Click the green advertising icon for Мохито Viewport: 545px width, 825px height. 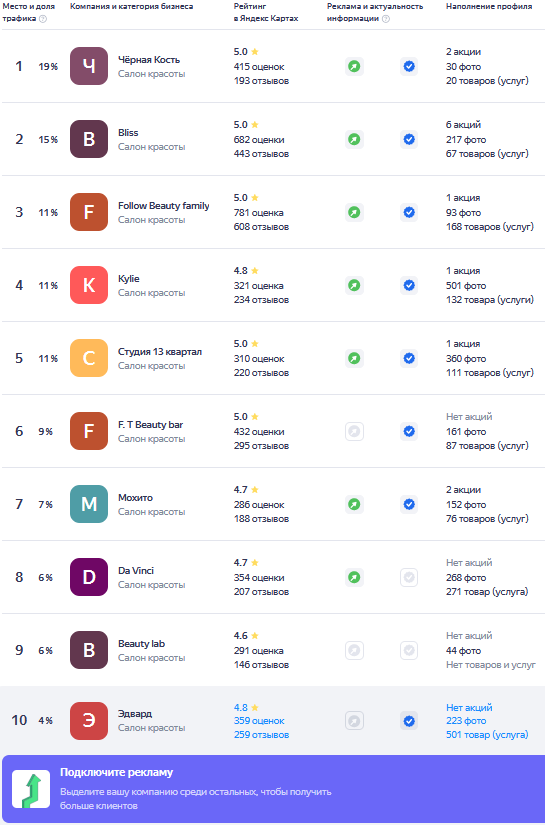pos(355,505)
